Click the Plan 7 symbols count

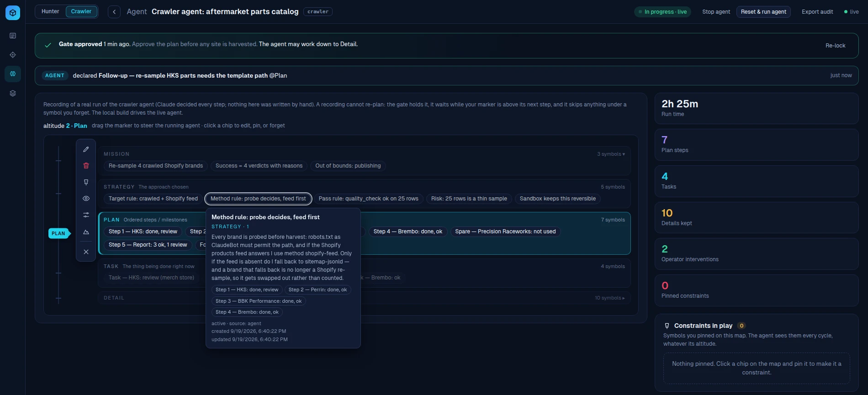[x=613, y=220]
